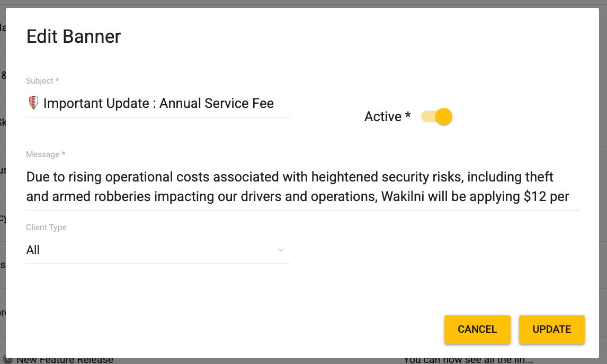The width and height of the screenshot is (607, 364).
Task: Click into the Message text area
Action: click(x=302, y=187)
